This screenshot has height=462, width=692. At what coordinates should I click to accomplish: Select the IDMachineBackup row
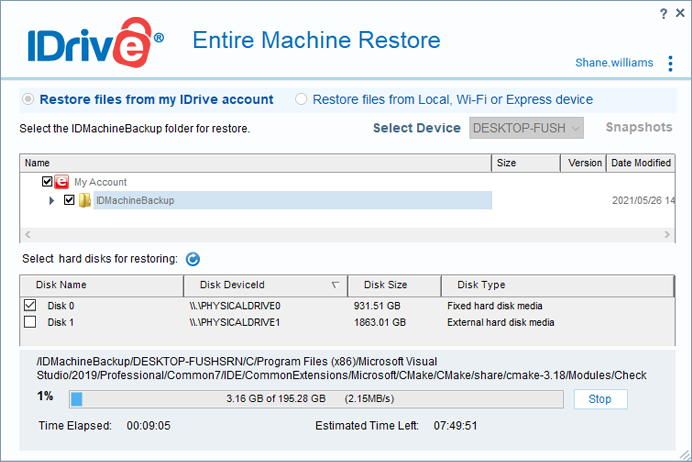click(293, 200)
